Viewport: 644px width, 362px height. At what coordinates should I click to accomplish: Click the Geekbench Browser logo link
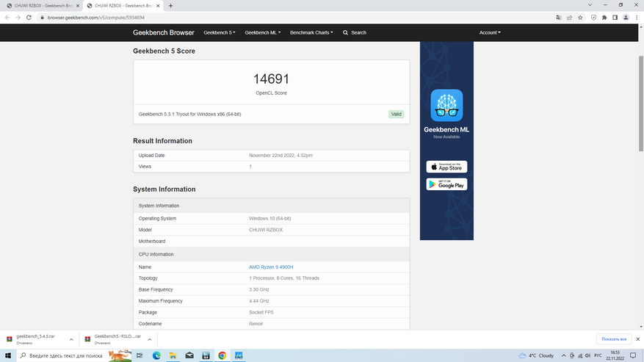[164, 32]
